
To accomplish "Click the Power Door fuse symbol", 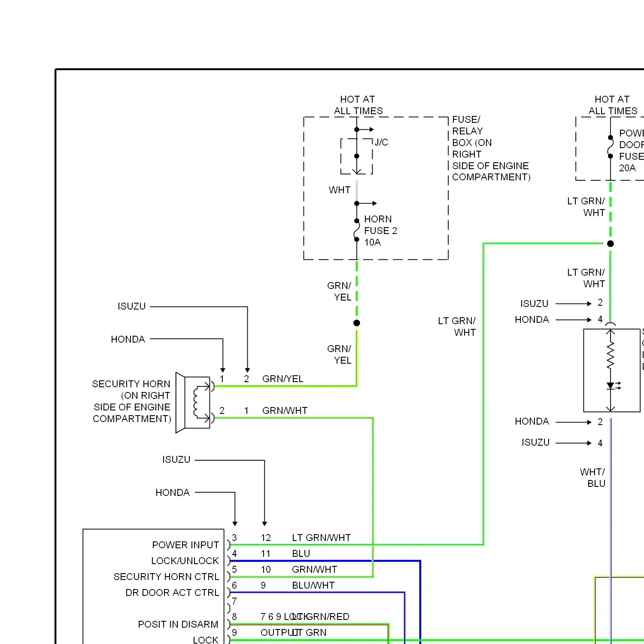I will click(610, 147).
